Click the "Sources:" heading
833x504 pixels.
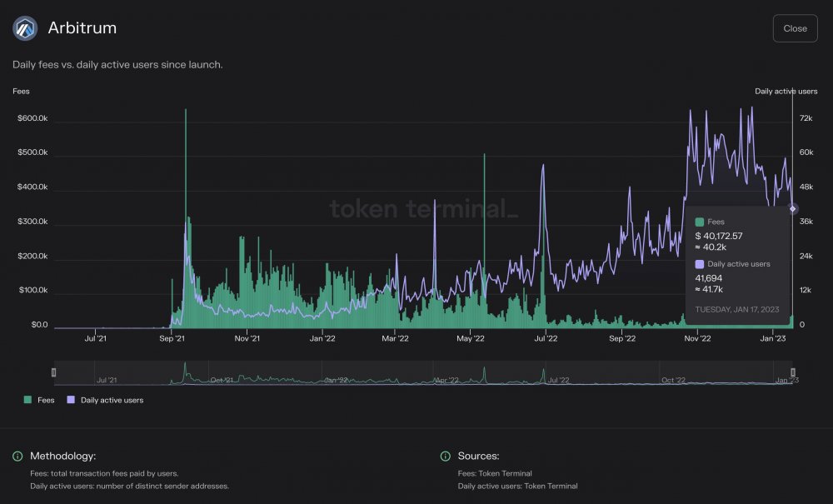[479, 457]
